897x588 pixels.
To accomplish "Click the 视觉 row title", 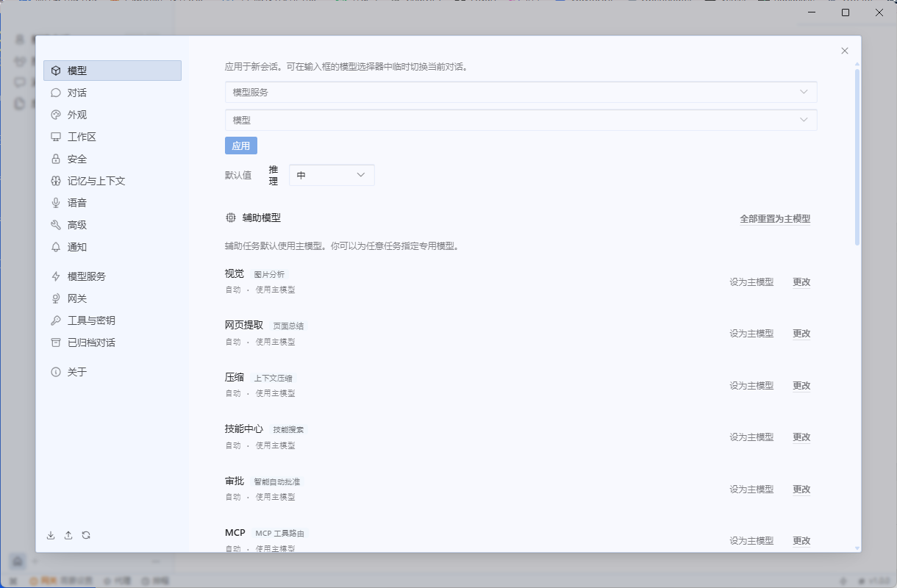I will tap(235, 273).
